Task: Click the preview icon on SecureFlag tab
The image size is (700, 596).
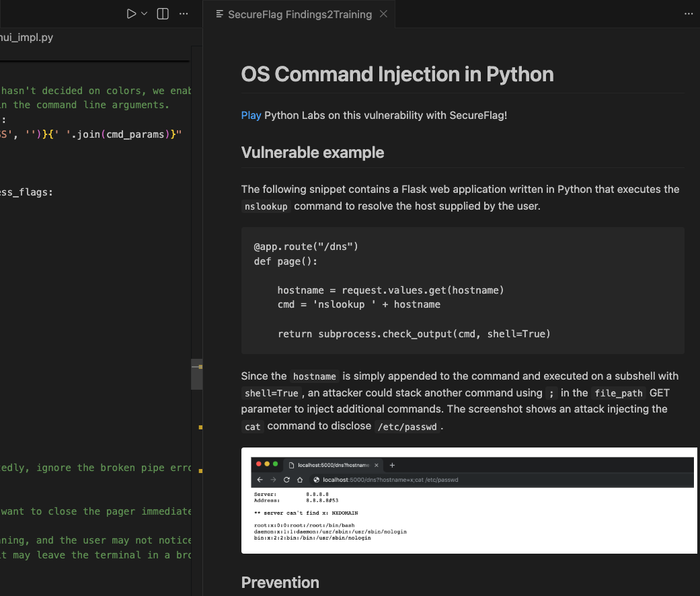Action: point(219,14)
